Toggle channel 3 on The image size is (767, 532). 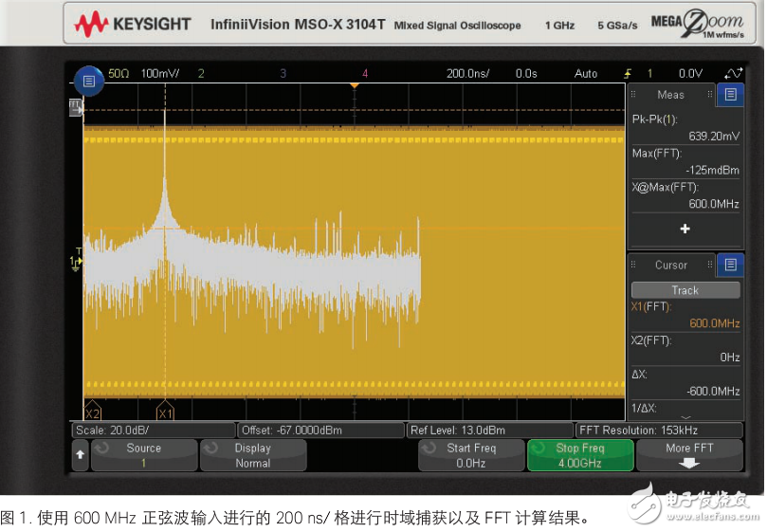[x=283, y=73]
